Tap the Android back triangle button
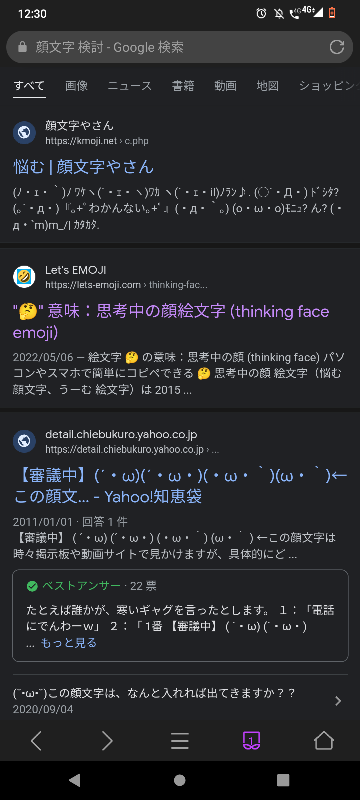The image size is (360, 800). point(75,780)
